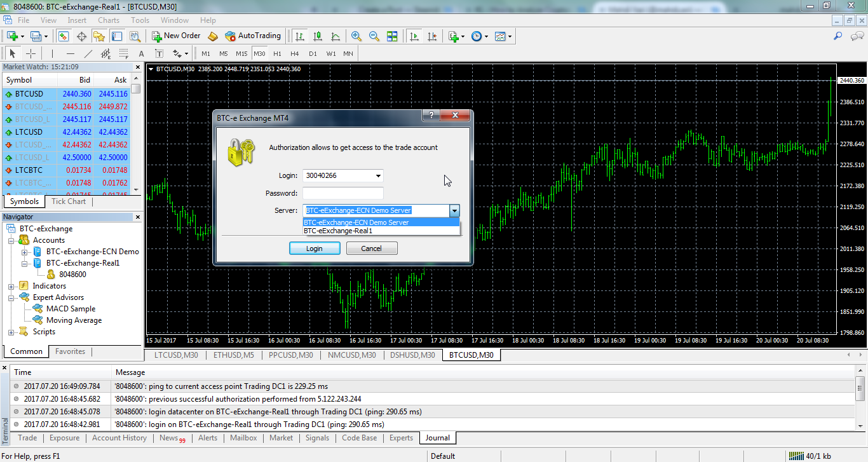Click the New Order button
This screenshot has width=868, height=462.
click(176, 36)
